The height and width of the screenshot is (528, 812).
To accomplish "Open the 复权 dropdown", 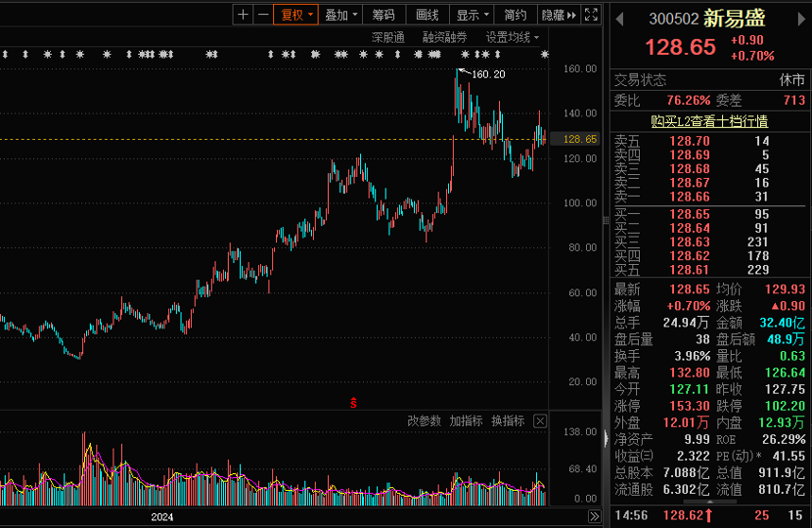I will pyautogui.click(x=295, y=15).
